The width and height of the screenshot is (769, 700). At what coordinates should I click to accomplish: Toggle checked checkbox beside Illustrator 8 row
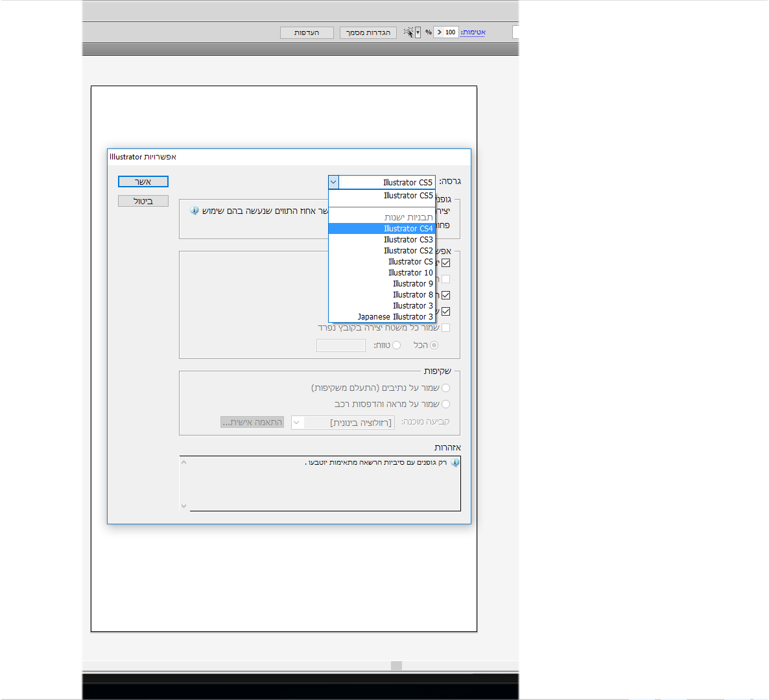click(446, 295)
